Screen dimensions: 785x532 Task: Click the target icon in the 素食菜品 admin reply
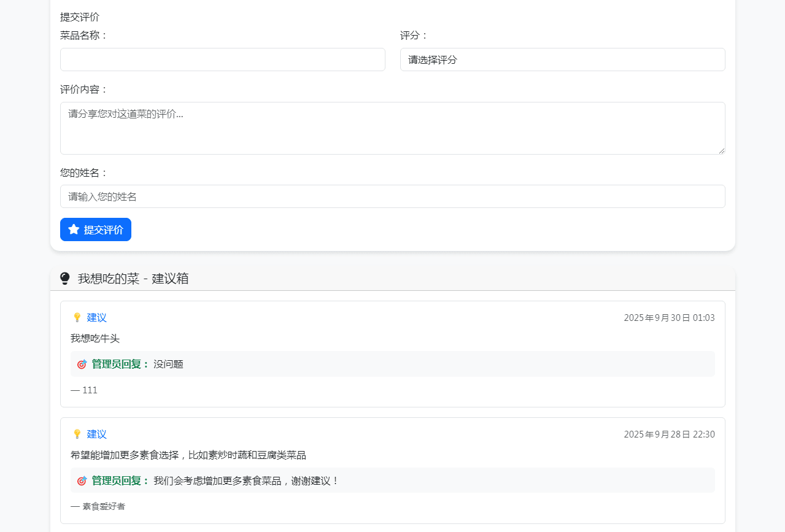[x=82, y=481]
